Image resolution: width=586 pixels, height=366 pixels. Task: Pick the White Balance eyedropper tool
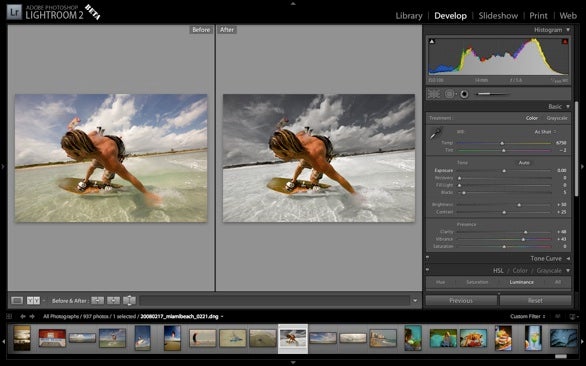tap(435, 133)
